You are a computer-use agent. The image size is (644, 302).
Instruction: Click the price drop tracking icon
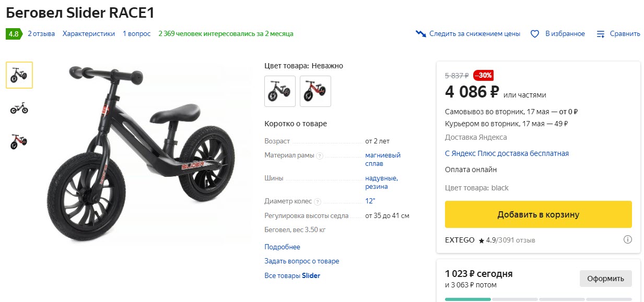pos(421,34)
